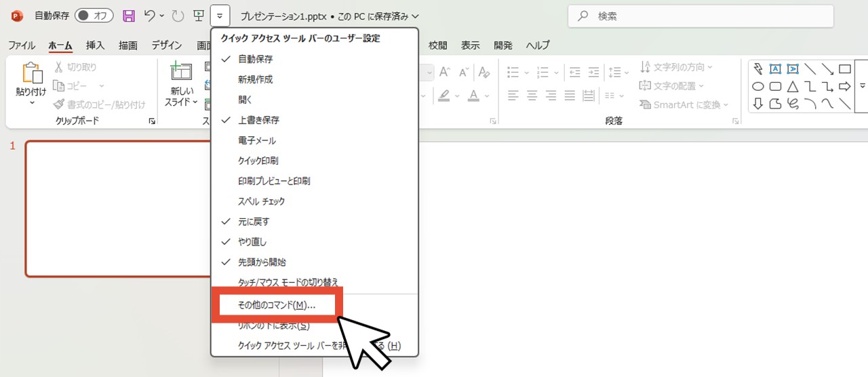The height and width of the screenshot is (377, 868).
Task: Open the 貼り付け options dropdown arrow
Action: click(31, 103)
